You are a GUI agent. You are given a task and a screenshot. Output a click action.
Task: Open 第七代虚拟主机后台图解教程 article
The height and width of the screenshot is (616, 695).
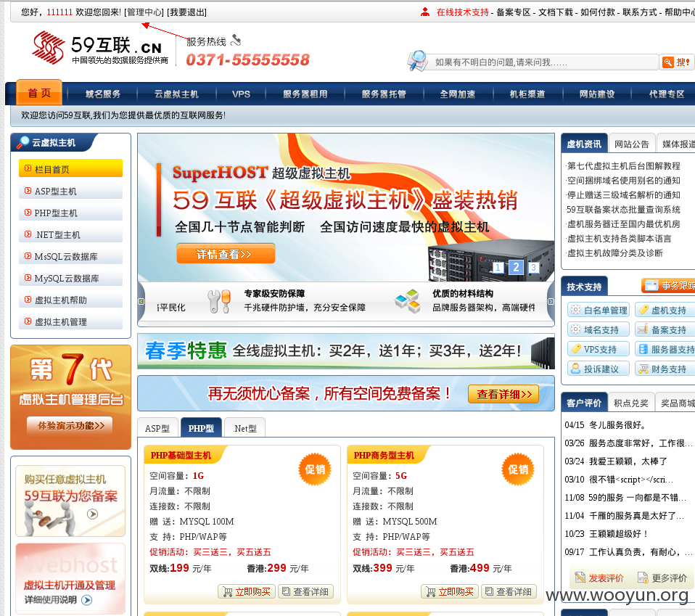point(623,165)
